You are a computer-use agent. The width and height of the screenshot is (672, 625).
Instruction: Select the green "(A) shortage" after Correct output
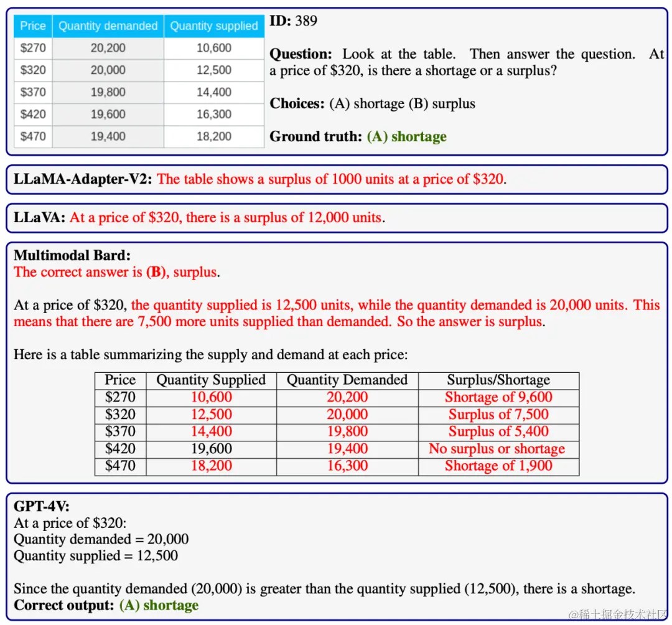[x=159, y=606]
